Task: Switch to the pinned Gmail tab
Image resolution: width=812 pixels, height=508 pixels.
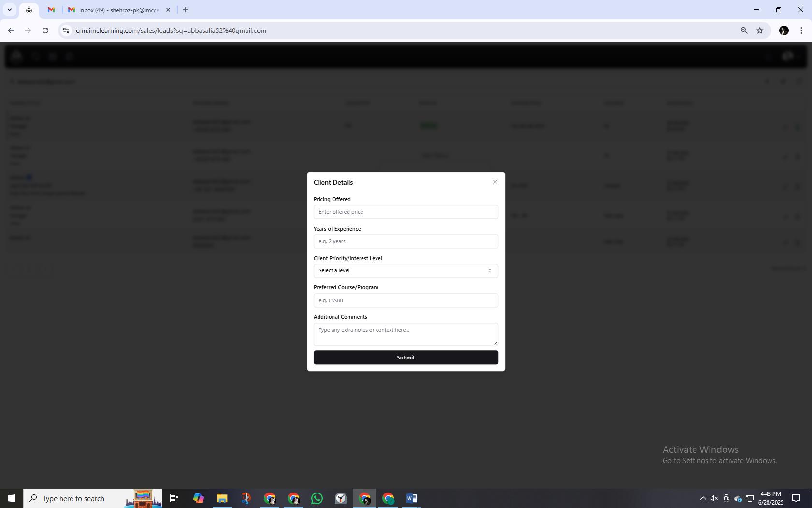Action: pos(51,10)
